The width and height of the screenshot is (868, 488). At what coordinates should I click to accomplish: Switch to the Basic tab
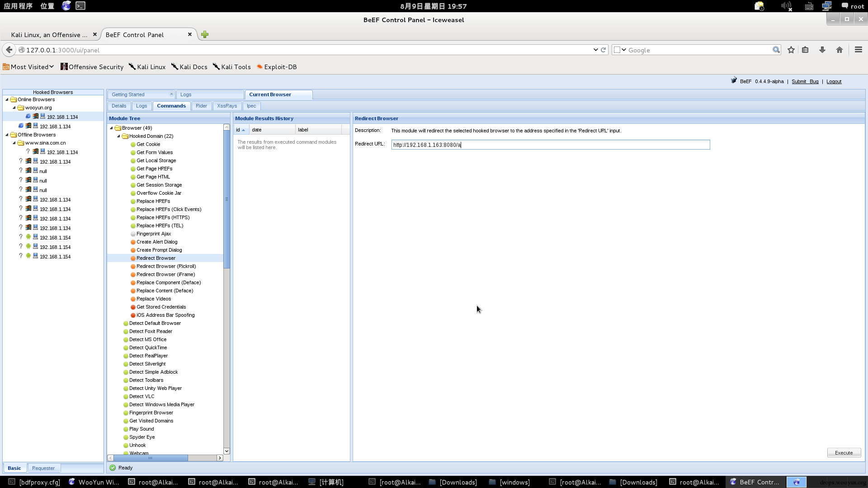pos(14,468)
